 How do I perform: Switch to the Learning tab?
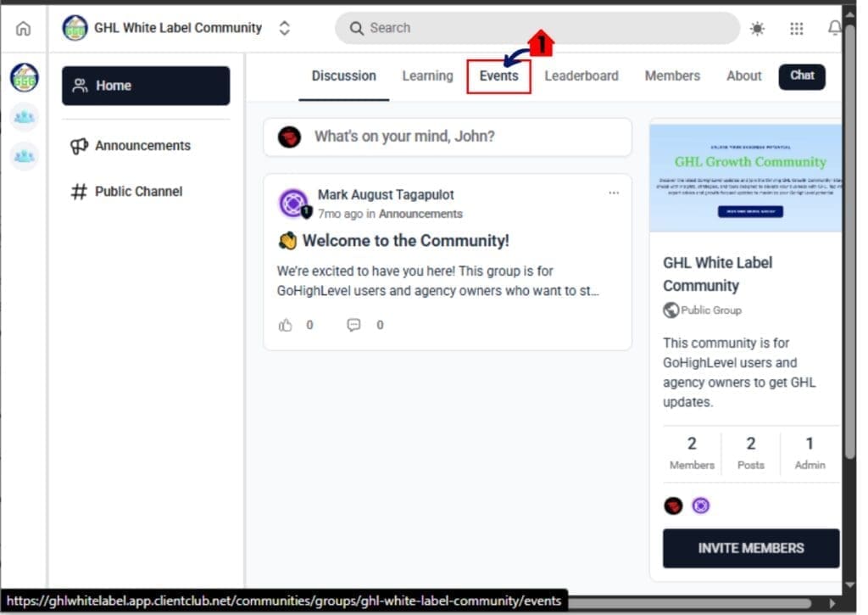click(x=427, y=76)
